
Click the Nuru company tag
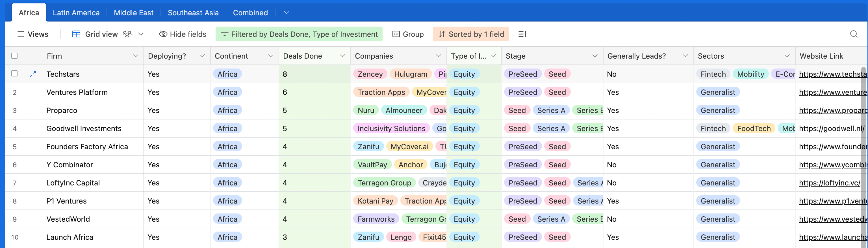tap(366, 111)
